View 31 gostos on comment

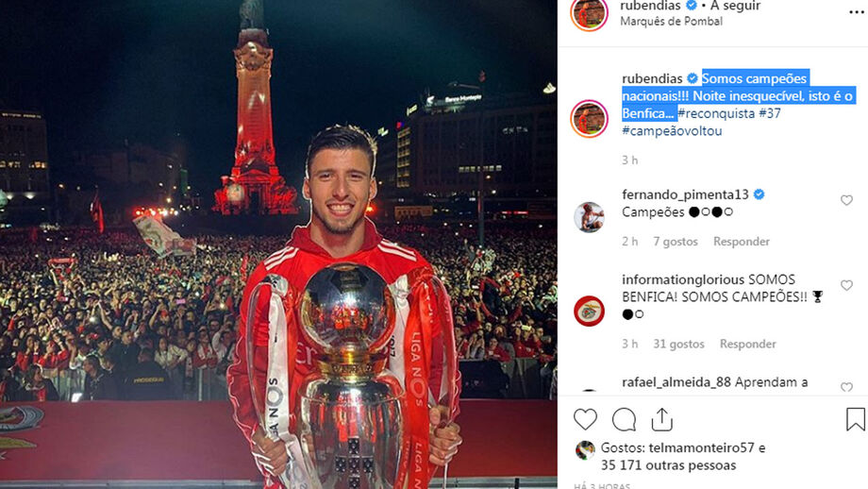pos(678,344)
